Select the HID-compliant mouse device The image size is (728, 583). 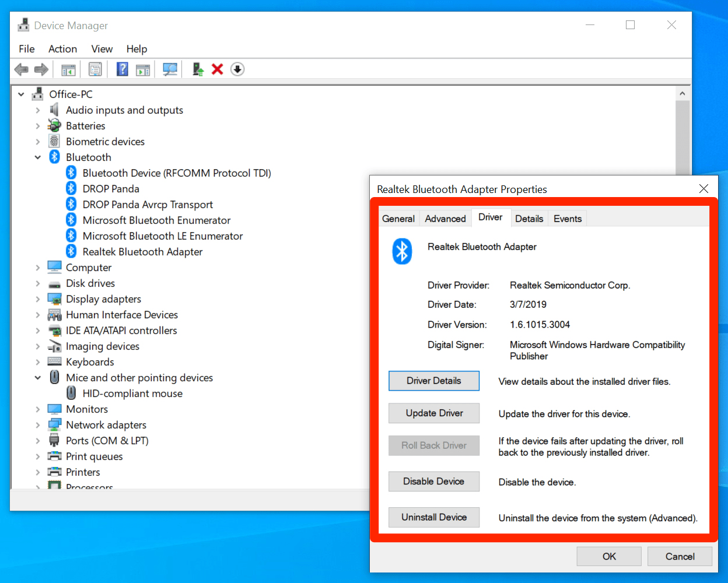point(132,394)
